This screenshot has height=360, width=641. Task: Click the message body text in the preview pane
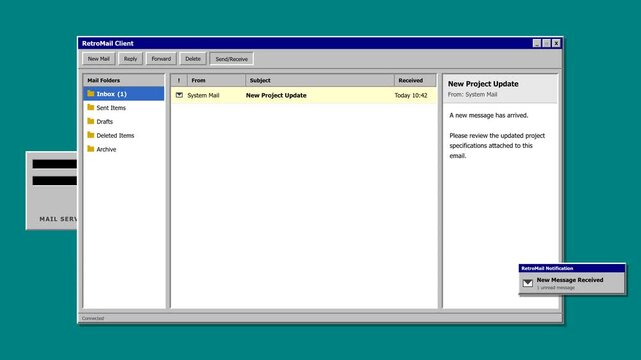click(497, 135)
